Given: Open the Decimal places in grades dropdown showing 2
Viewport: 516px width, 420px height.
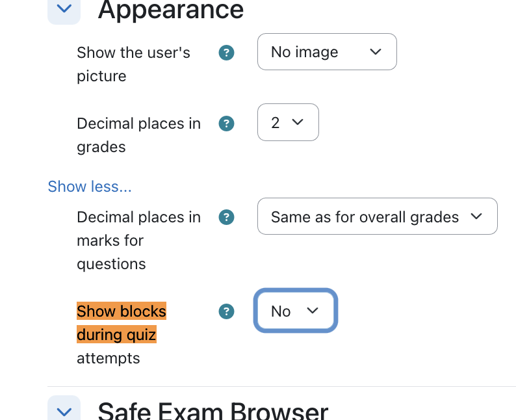Looking at the screenshot, I should (288, 122).
